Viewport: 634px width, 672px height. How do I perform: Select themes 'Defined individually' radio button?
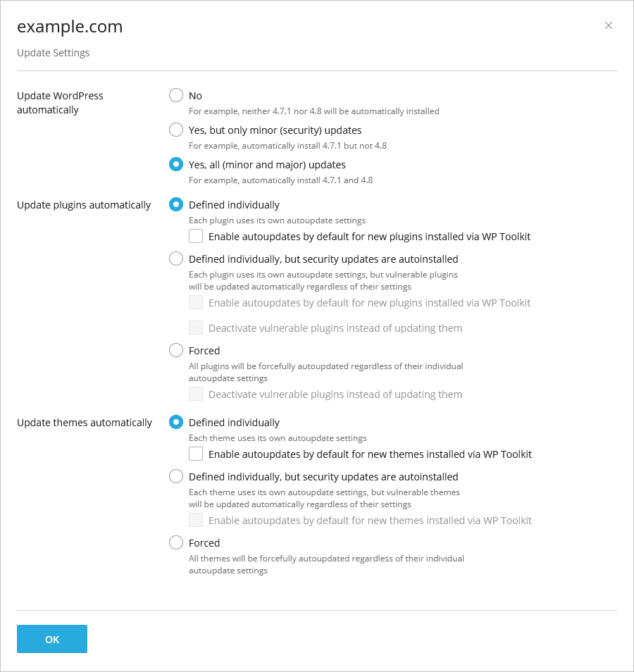[x=175, y=423]
